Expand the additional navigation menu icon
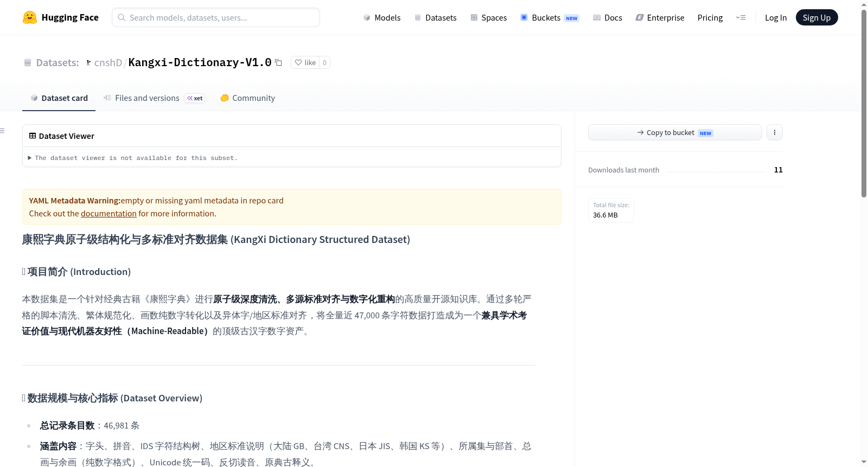The width and height of the screenshot is (868, 467). coord(741,17)
